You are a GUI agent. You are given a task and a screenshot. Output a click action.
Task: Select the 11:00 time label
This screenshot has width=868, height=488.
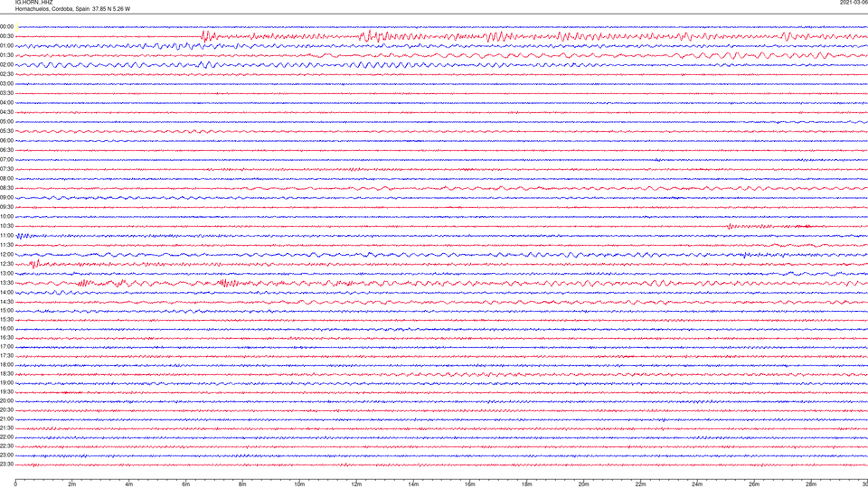pyautogui.click(x=6, y=235)
